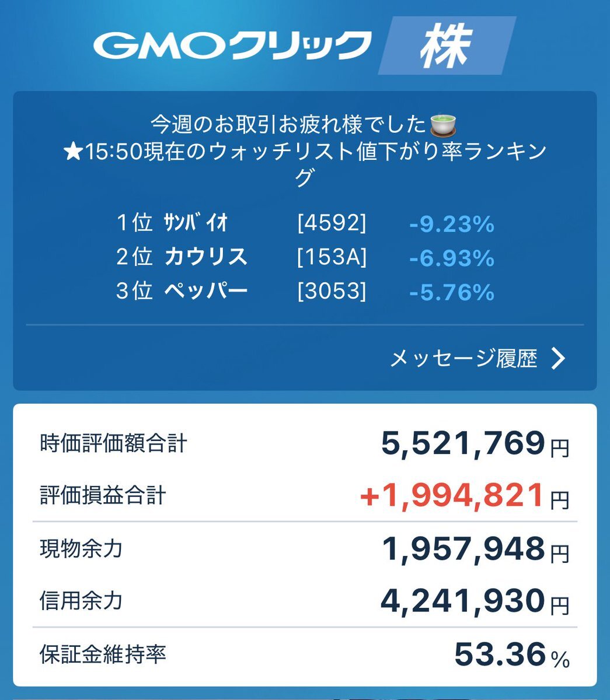Select the 2位 カウリス ranking entry
The height and width of the screenshot is (700, 610).
(x=305, y=257)
